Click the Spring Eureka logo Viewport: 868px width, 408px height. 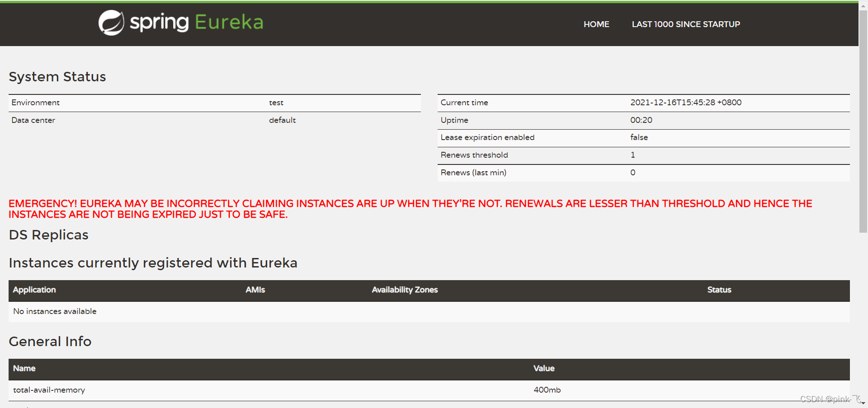pyautogui.click(x=180, y=22)
